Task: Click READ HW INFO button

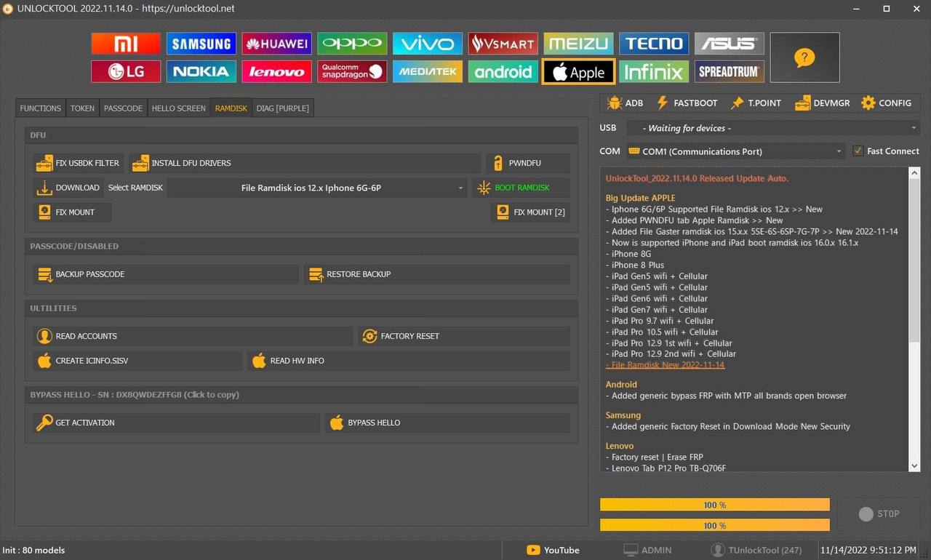Action: (408, 361)
